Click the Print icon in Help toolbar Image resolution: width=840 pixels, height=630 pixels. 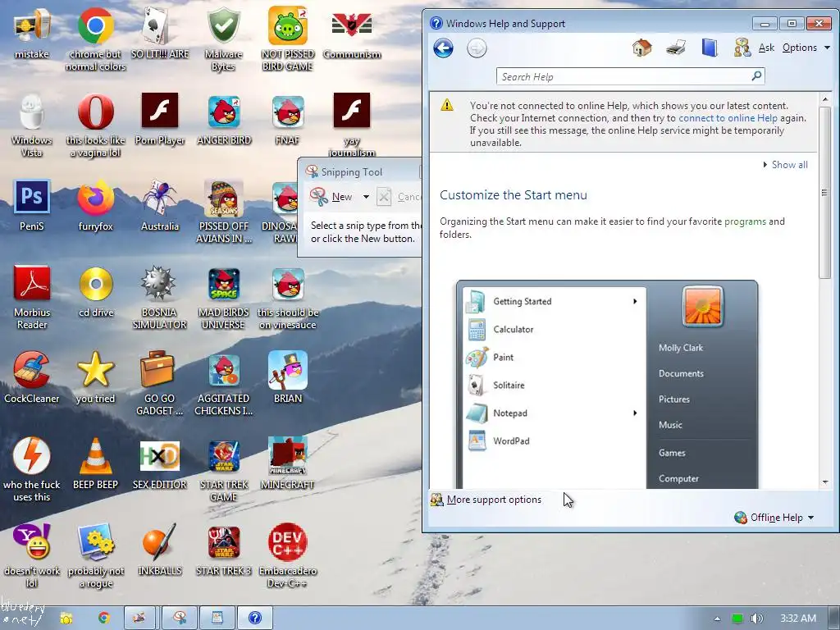coord(676,48)
